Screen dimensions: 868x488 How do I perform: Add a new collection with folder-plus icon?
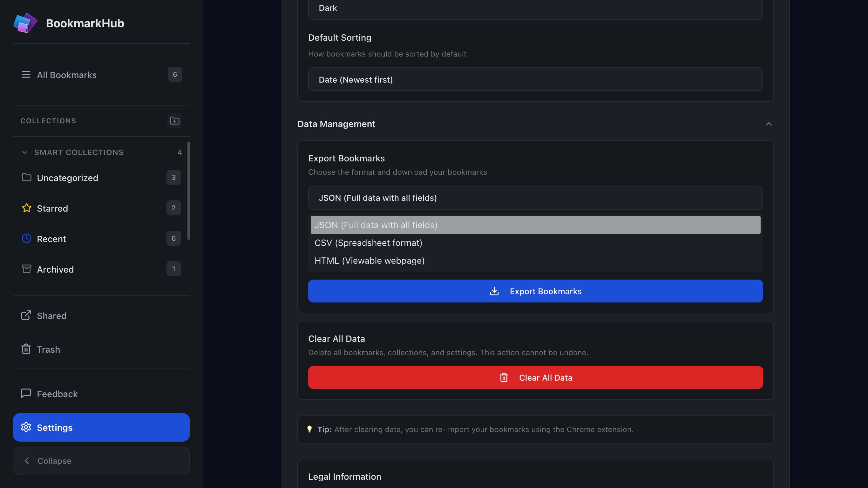tap(174, 121)
